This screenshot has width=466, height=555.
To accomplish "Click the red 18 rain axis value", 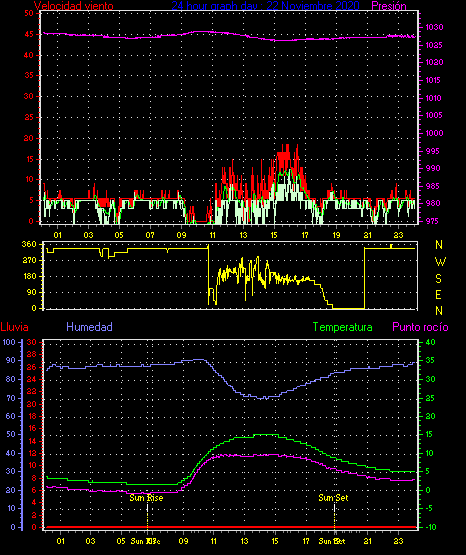I will (32, 416).
